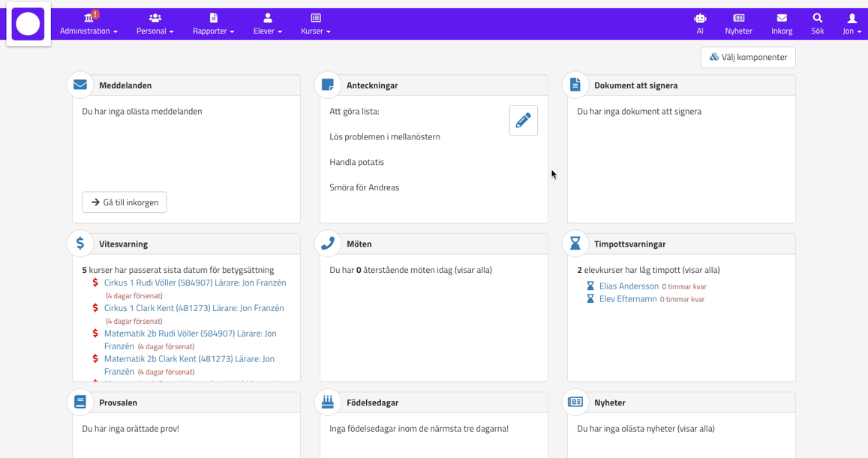Click the Välj komponenter button

[748, 57]
